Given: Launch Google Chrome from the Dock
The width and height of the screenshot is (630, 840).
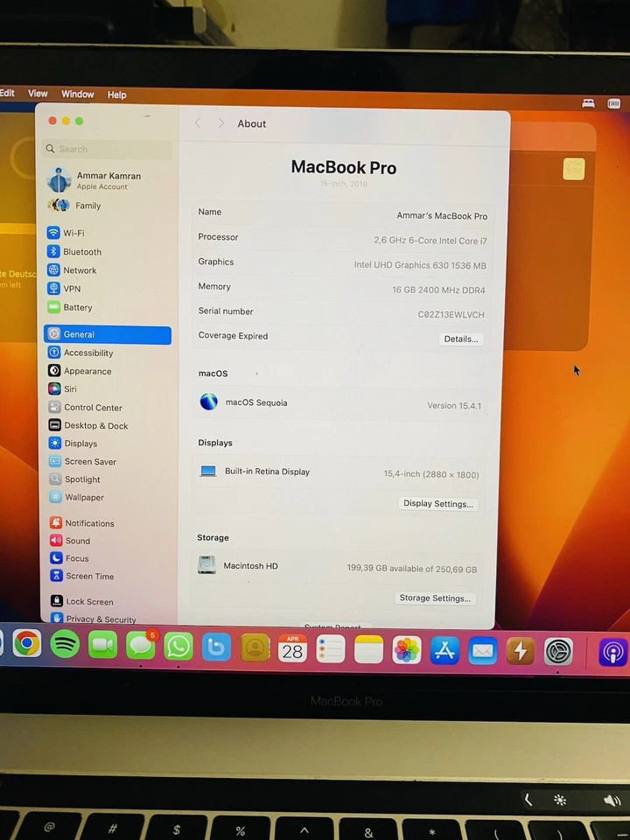Looking at the screenshot, I should (x=27, y=643).
